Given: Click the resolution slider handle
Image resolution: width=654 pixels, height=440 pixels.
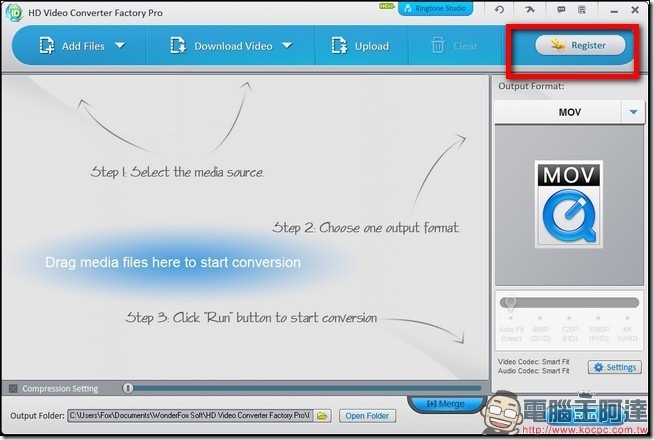Looking at the screenshot, I should (510, 303).
